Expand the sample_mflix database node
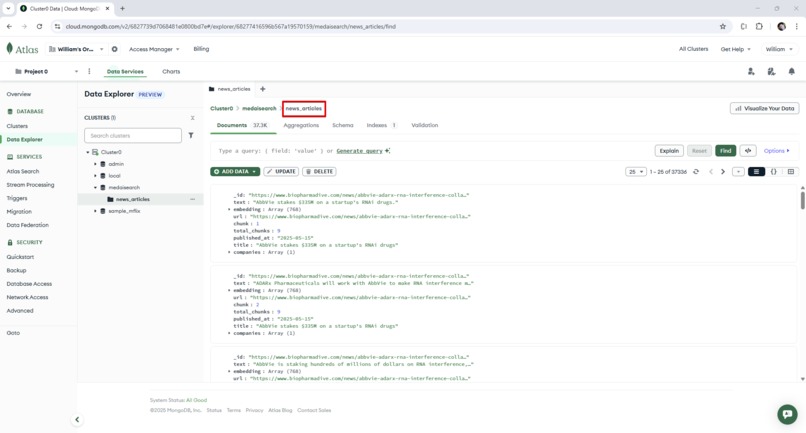Screen dimensions: 806x433 (x=95, y=211)
